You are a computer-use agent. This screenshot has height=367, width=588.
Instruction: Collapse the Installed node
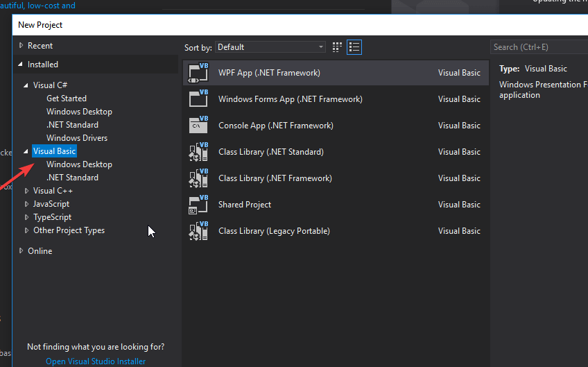(21, 65)
